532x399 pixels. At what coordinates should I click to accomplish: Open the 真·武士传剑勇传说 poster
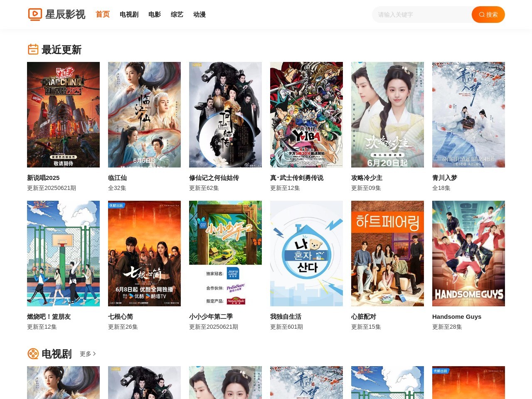(x=306, y=115)
